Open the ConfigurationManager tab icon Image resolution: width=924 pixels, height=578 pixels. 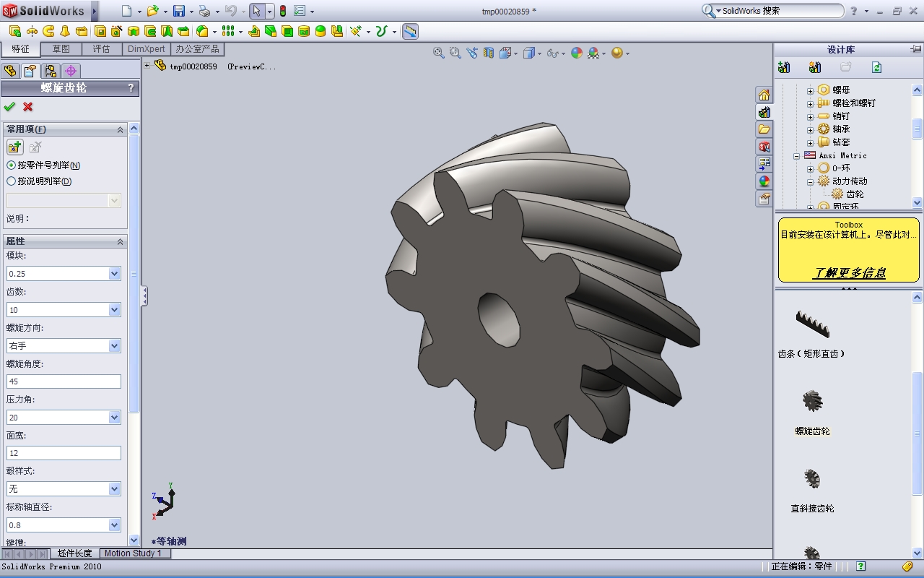click(x=50, y=71)
